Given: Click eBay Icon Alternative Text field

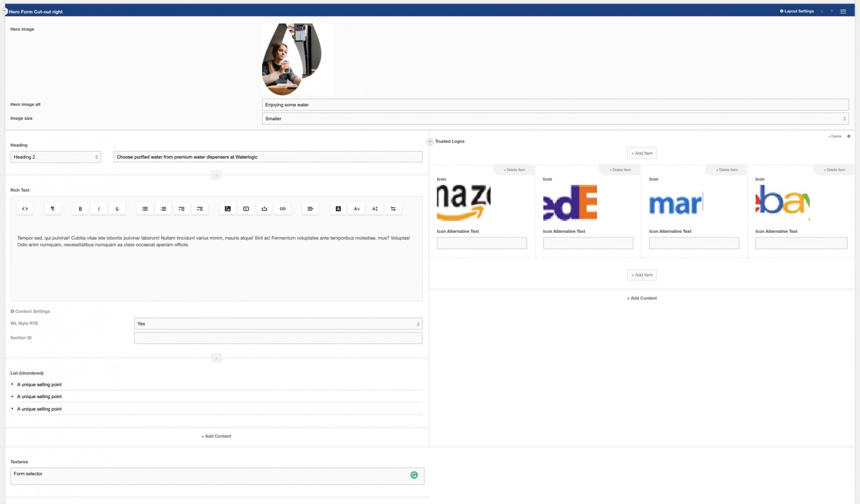Looking at the screenshot, I should (x=801, y=243).
